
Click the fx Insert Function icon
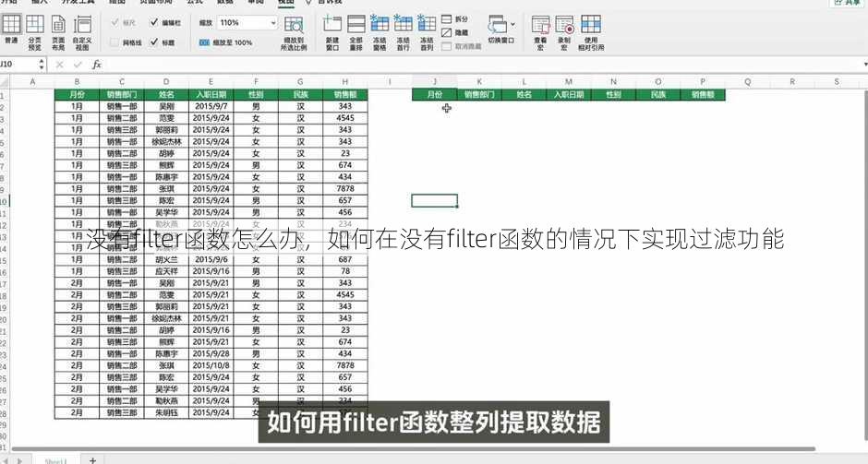97,65
